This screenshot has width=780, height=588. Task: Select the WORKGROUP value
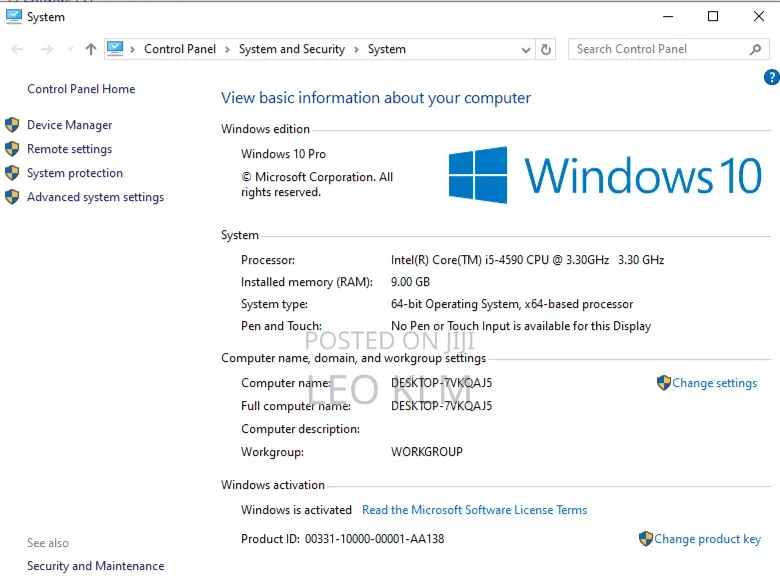(x=427, y=452)
